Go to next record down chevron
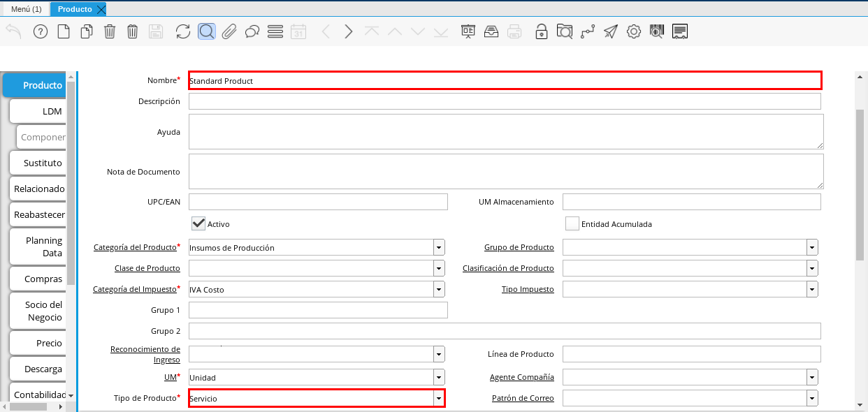The width and height of the screenshot is (868, 412). 418,31
